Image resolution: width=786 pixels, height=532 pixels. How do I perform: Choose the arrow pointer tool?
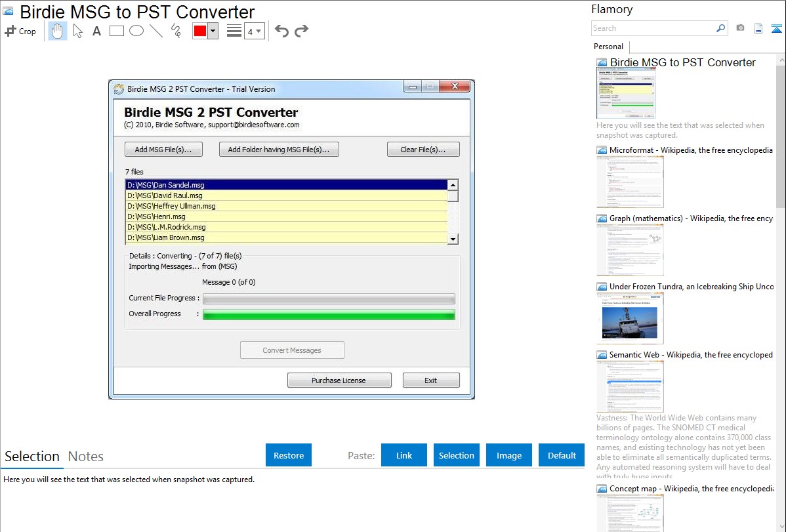pos(77,31)
